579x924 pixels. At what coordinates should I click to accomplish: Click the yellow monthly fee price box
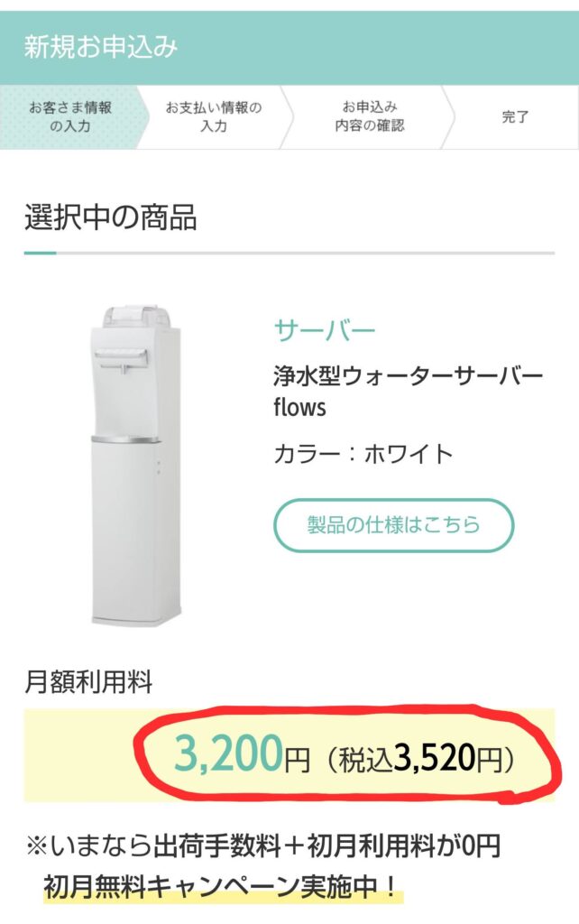289,755
